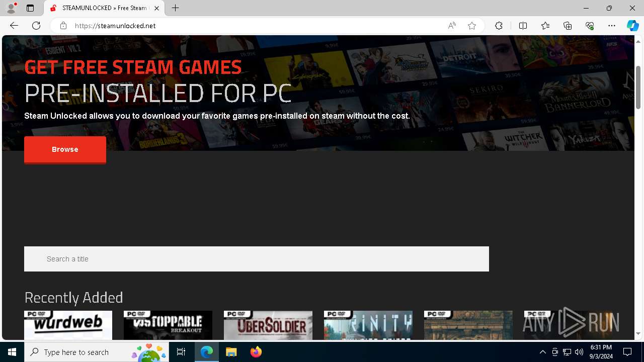Show hidden system tray icons
The width and height of the screenshot is (644, 362).
(542, 352)
